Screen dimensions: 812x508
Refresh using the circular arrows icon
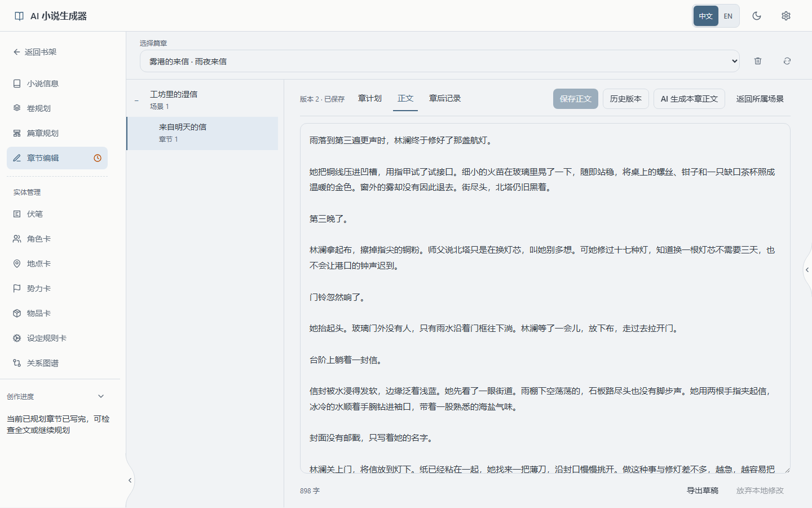787,61
